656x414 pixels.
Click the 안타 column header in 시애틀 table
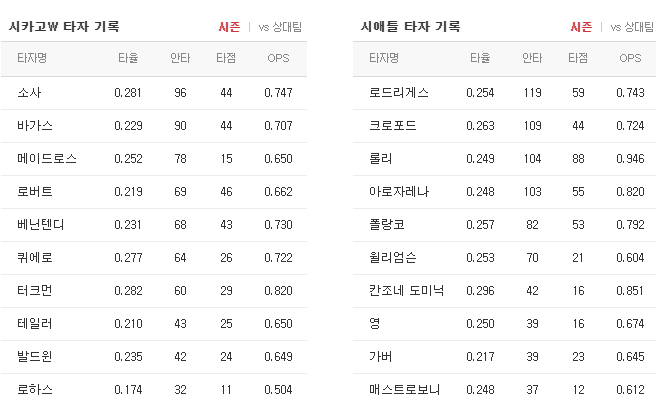click(x=532, y=58)
